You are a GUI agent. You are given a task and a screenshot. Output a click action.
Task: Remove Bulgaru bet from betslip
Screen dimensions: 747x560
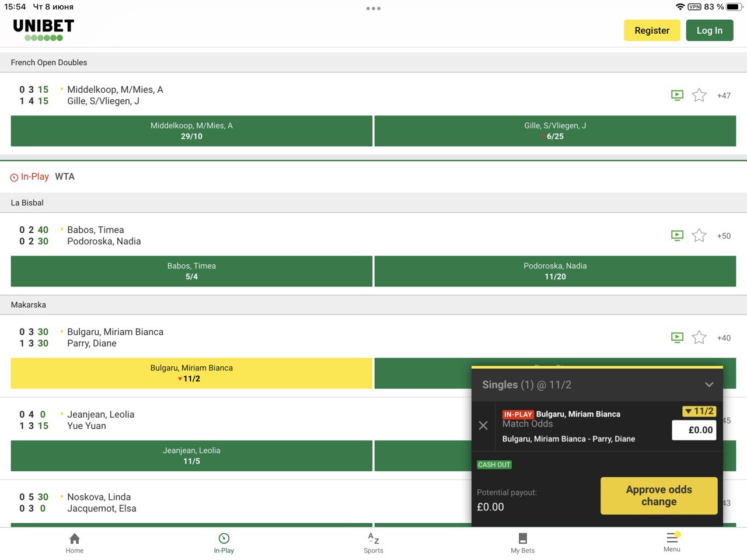(483, 426)
